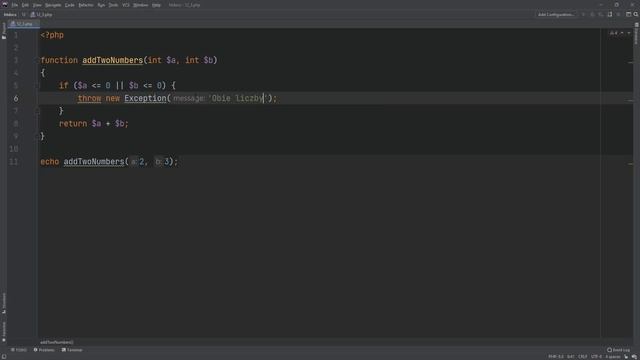Go to next highlighted error arrow

629,33
